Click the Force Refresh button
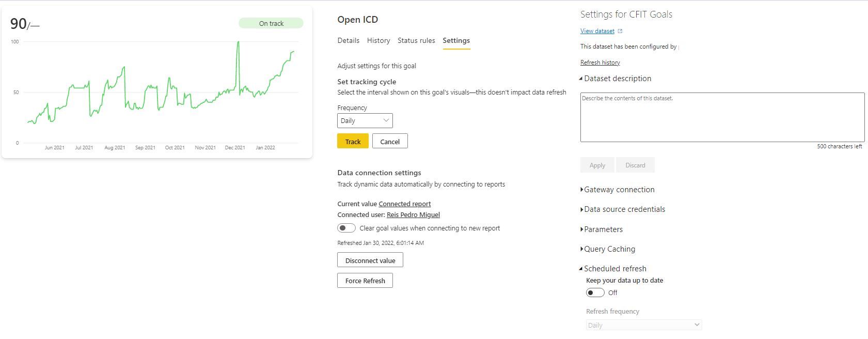Viewport: 868px width, 339px height. pos(365,281)
